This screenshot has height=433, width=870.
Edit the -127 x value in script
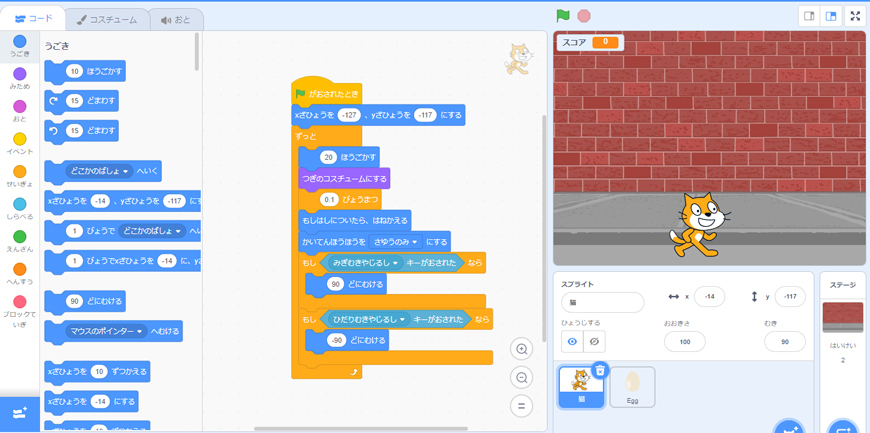tap(350, 115)
